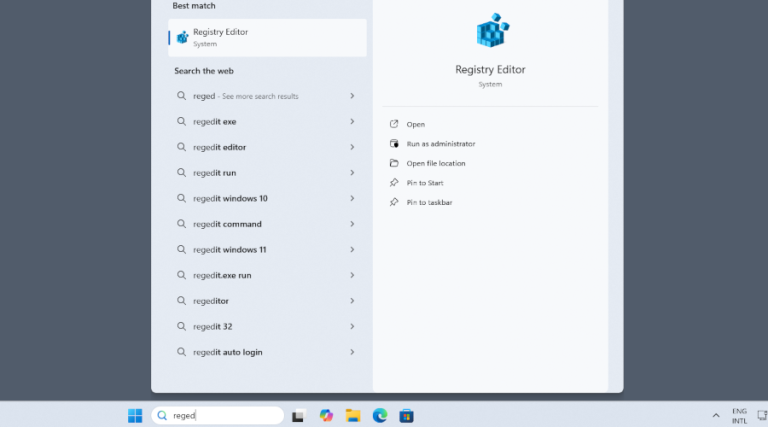Viewport: 768px width, 427px height.
Task: Expand the 'regedit exe' suggestion arrow
Action: click(353, 122)
